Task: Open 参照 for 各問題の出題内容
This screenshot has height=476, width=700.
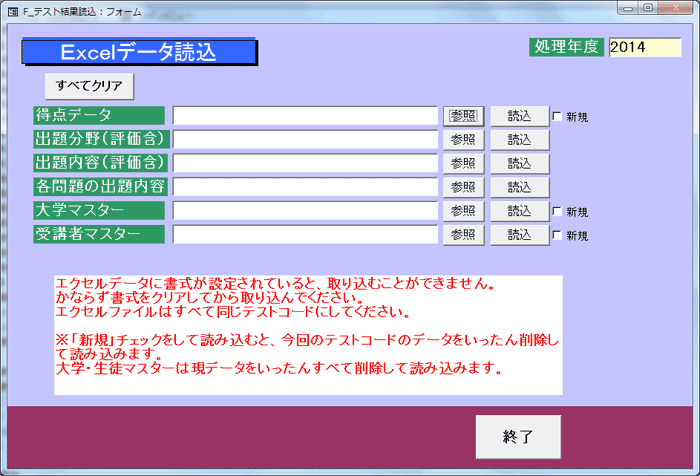Action: (463, 187)
